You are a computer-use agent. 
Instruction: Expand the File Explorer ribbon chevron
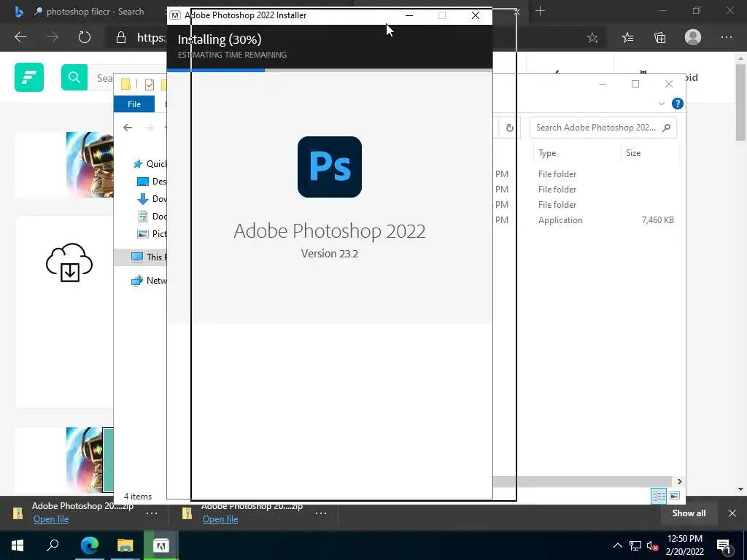(661, 104)
